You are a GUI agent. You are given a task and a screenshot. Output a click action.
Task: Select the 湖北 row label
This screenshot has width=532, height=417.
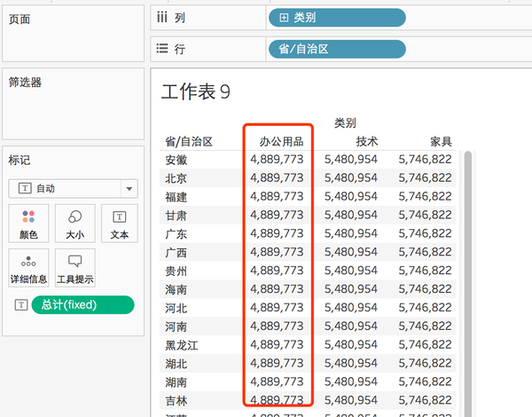176,364
